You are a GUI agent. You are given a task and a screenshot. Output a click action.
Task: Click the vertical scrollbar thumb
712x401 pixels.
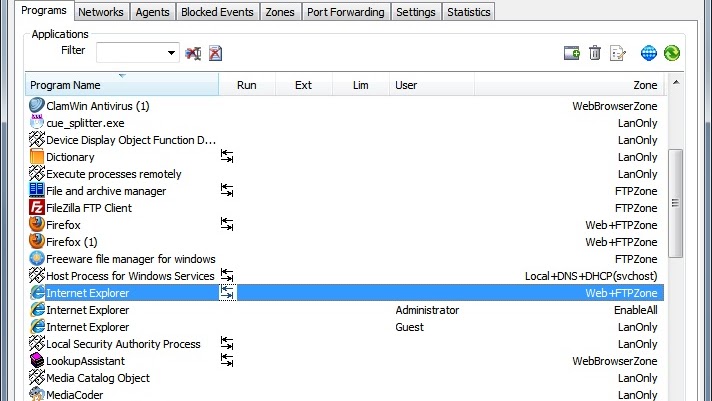coord(676,203)
